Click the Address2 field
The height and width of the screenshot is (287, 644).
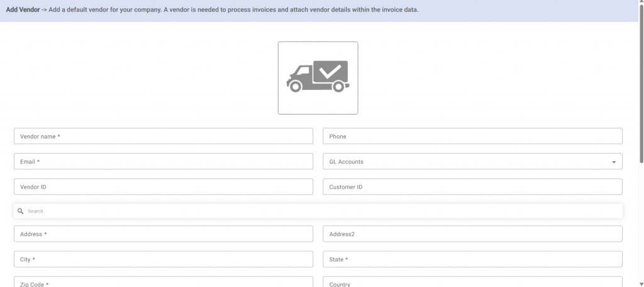click(472, 234)
